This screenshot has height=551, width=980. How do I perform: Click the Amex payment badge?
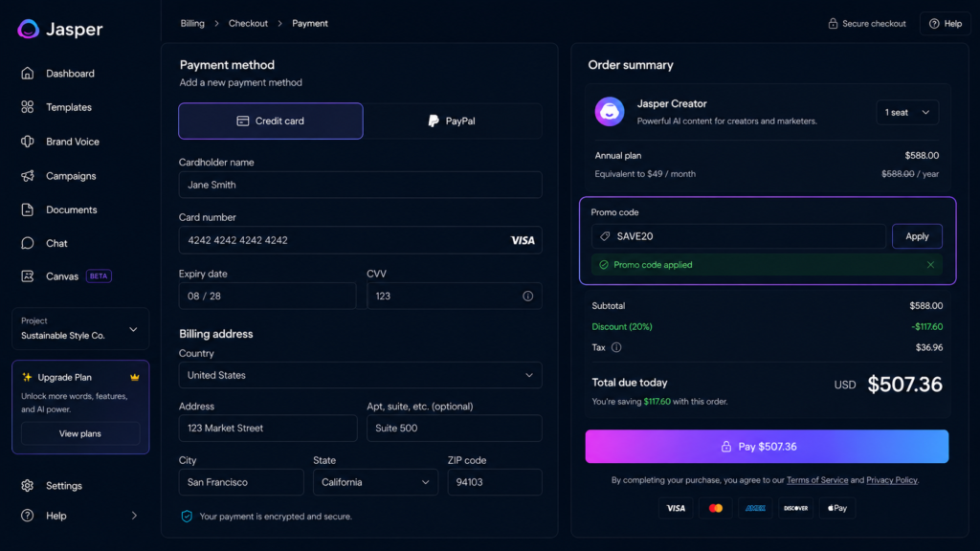[x=756, y=508]
